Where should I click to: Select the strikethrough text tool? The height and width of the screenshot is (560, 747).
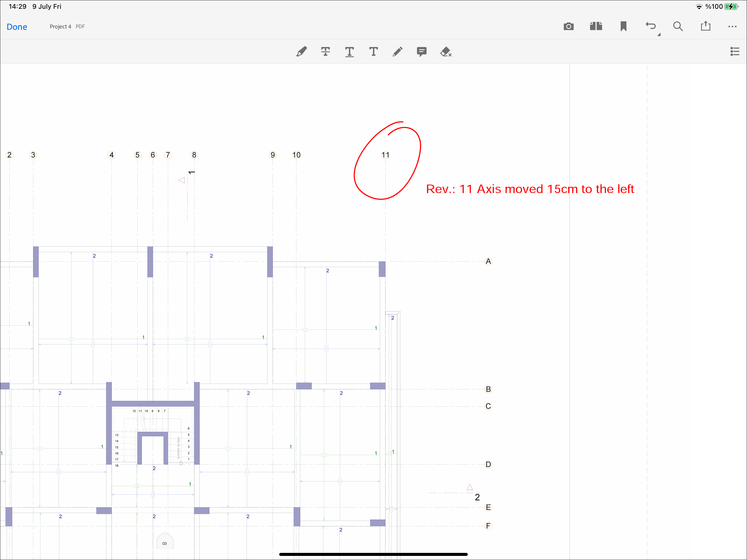[x=325, y=52]
